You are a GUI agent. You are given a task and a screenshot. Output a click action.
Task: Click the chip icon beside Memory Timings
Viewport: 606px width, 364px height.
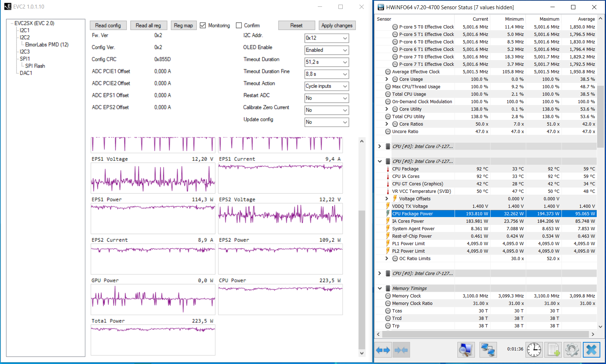click(388, 289)
